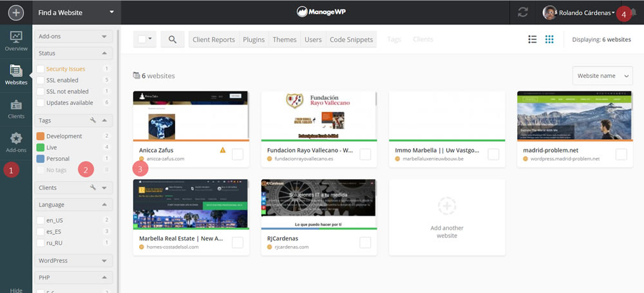Select the madrid-problem.net website checkbox
This screenshot has height=293, width=644.
tap(621, 155)
